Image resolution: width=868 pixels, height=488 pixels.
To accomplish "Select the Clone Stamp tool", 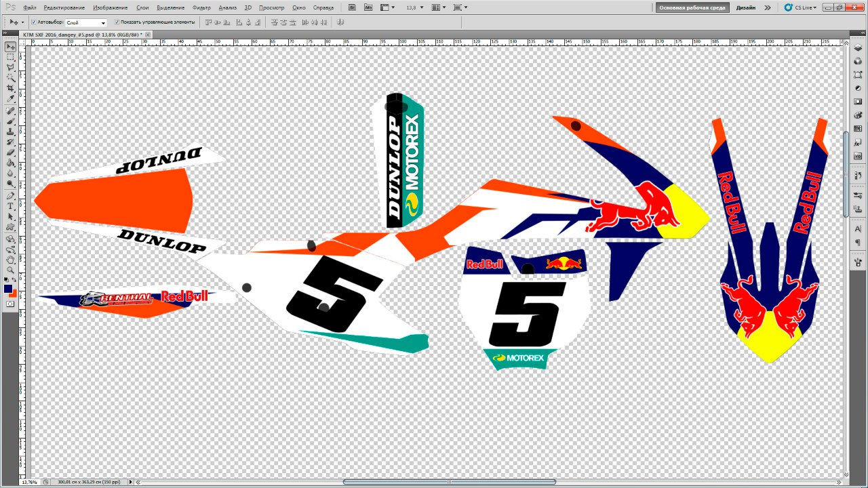I will tap(11, 131).
